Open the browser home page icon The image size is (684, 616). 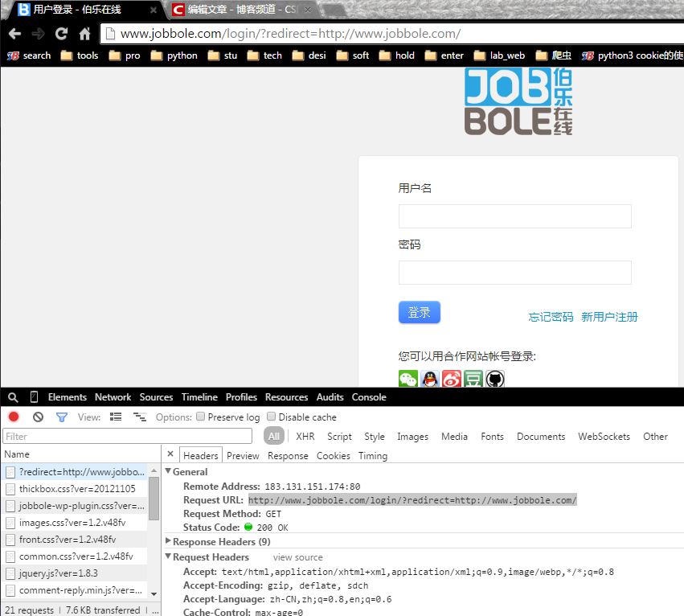point(84,34)
